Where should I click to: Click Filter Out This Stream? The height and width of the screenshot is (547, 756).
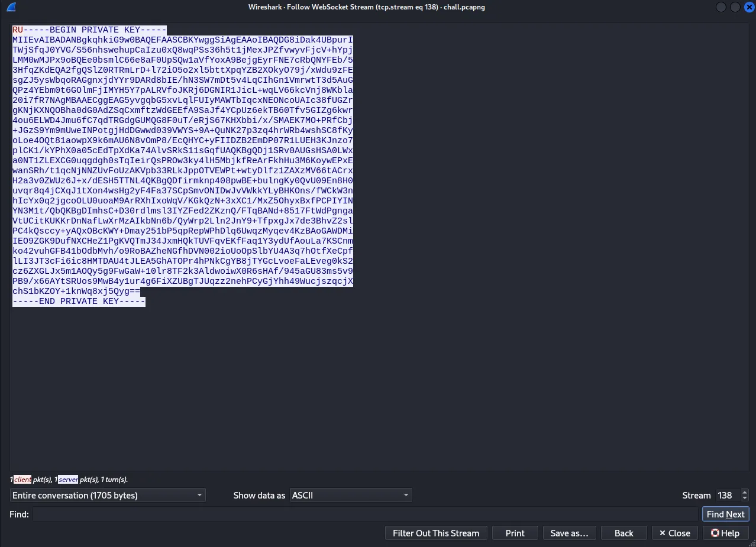436,533
